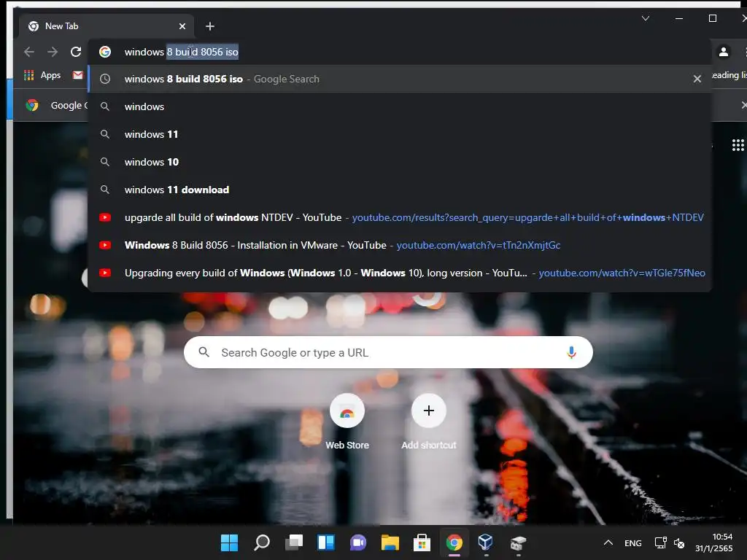Open 'Upgrading every build of Windows' YouTube video
The image size is (747, 560).
click(x=400, y=273)
